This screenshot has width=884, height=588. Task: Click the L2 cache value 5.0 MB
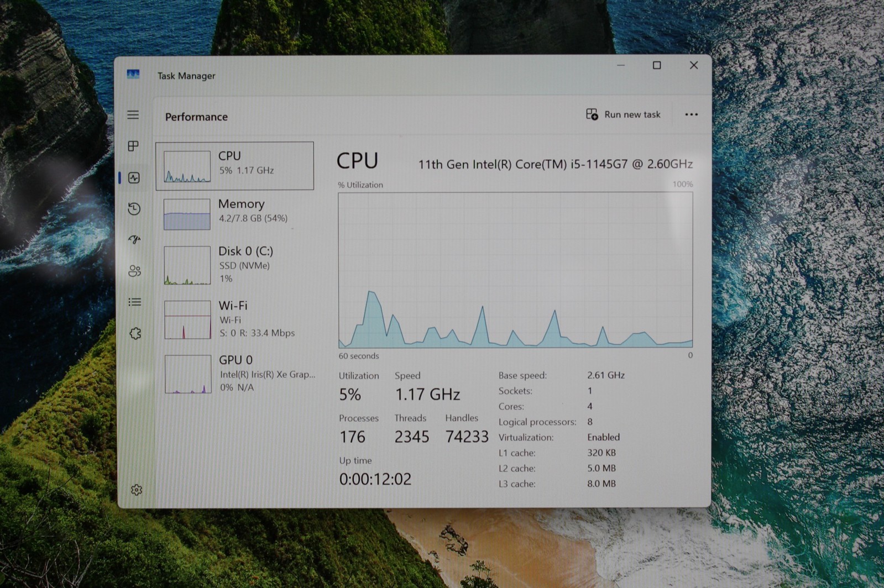[601, 468]
